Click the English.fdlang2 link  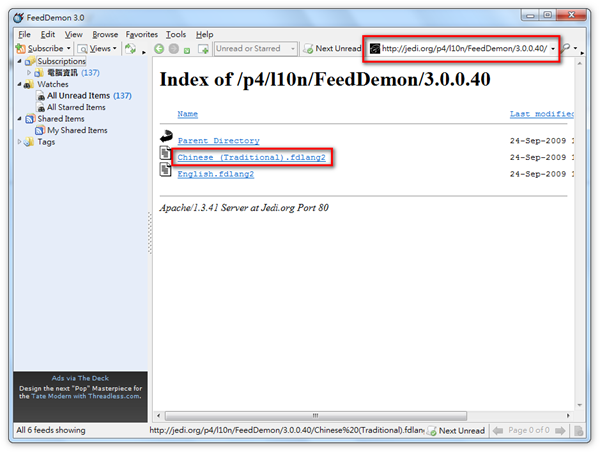point(215,173)
